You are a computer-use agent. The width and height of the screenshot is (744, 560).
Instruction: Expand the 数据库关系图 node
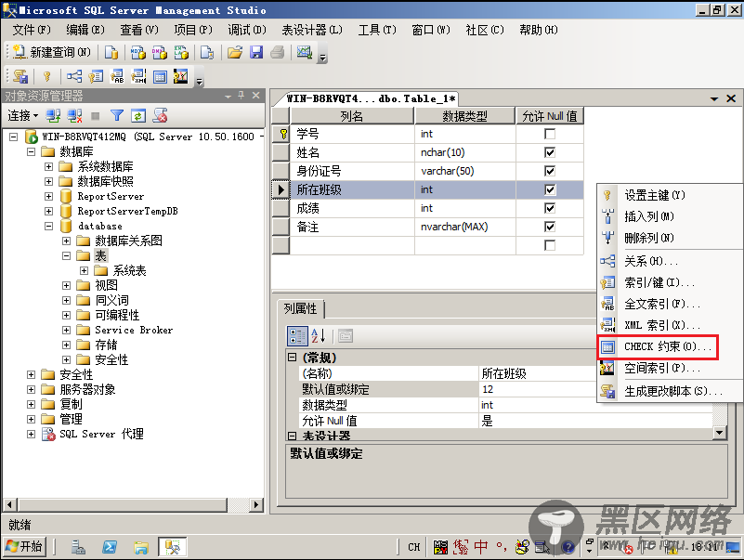(67, 241)
